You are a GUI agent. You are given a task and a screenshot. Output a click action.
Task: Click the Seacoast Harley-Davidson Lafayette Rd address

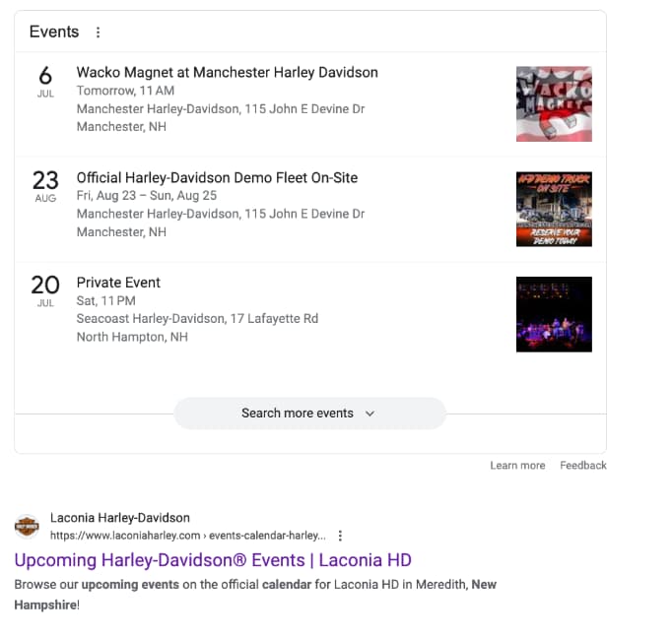[x=197, y=319]
